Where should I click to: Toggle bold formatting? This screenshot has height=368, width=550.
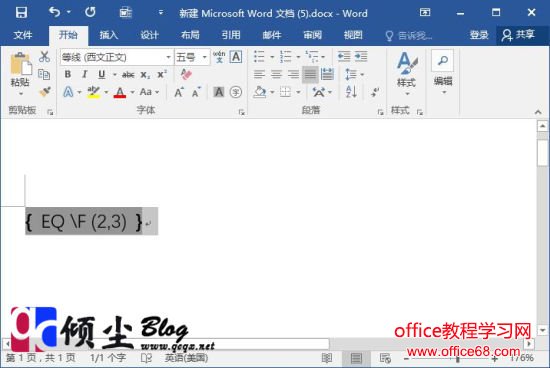68,74
